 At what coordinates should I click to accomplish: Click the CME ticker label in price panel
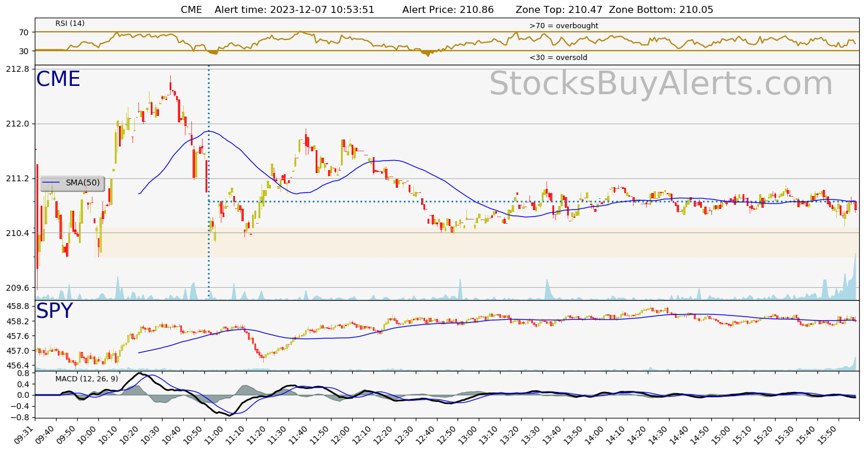[58, 79]
